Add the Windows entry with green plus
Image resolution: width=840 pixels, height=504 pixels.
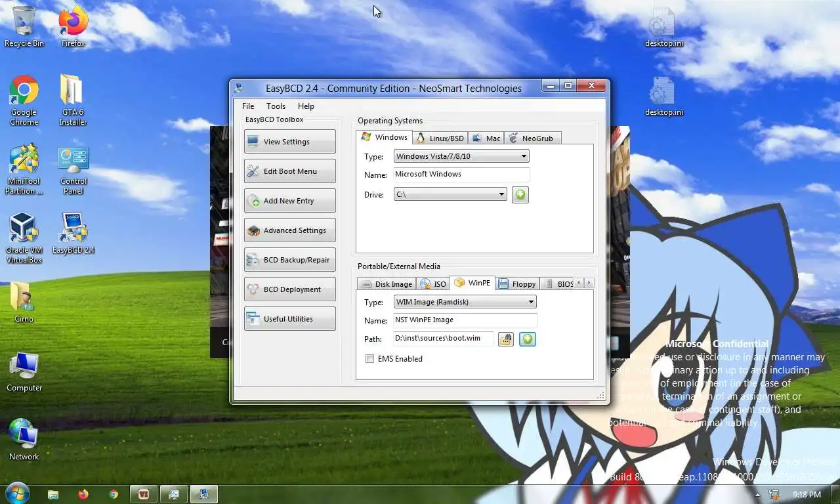coord(520,194)
